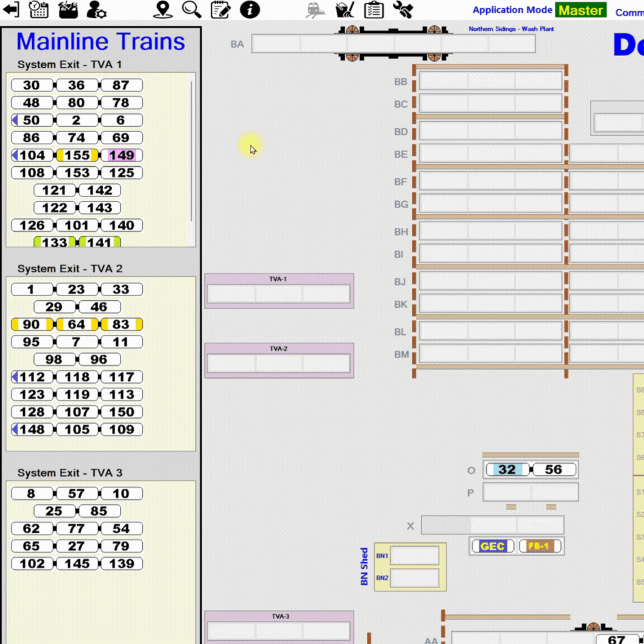Open the notepad edit icon
Screen dimensions: 644x644
click(220, 10)
